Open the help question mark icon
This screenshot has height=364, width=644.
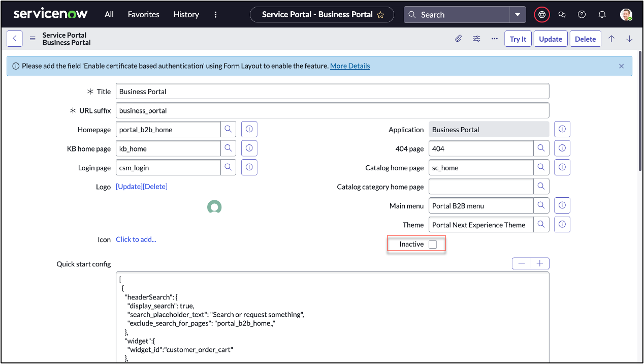[x=582, y=15]
